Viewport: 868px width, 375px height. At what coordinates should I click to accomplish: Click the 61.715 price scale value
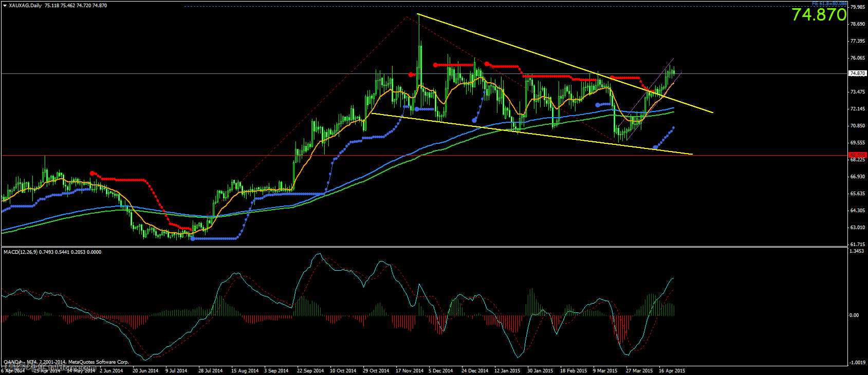(x=857, y=245)
